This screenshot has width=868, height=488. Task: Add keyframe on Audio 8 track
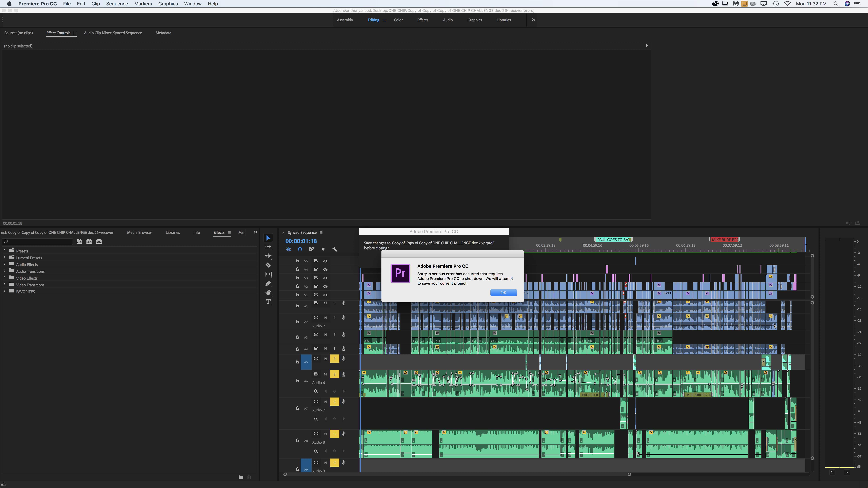click(334, 451)
